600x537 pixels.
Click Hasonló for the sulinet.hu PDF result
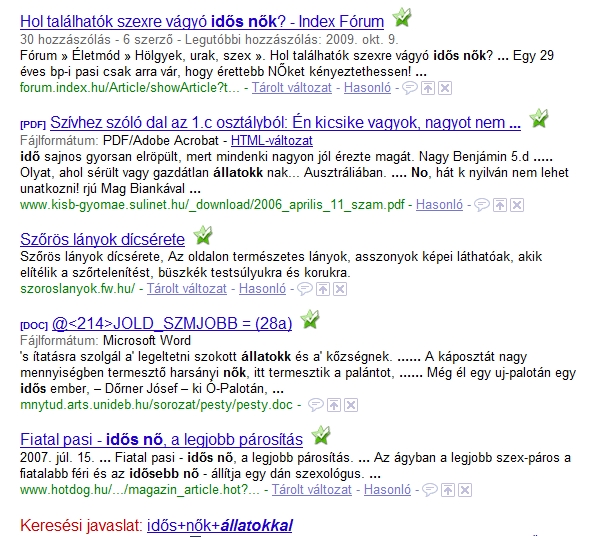point(439,205)
